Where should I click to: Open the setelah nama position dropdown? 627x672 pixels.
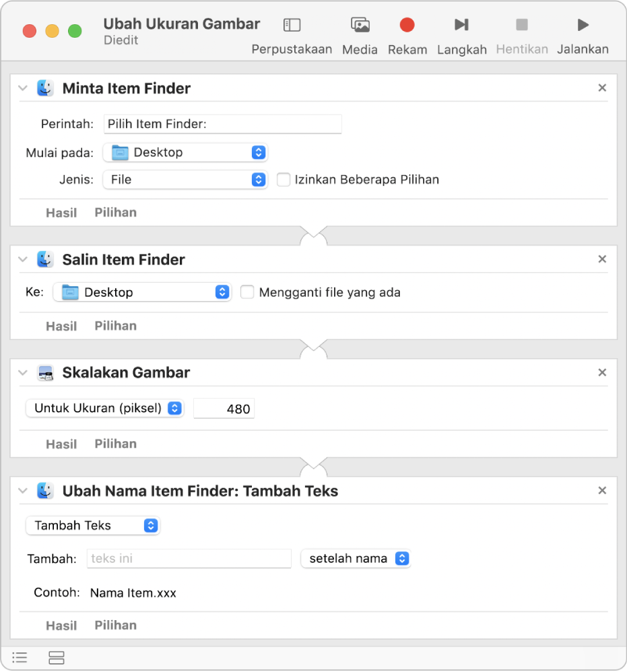pyautogui.click(x=355, y=558)
